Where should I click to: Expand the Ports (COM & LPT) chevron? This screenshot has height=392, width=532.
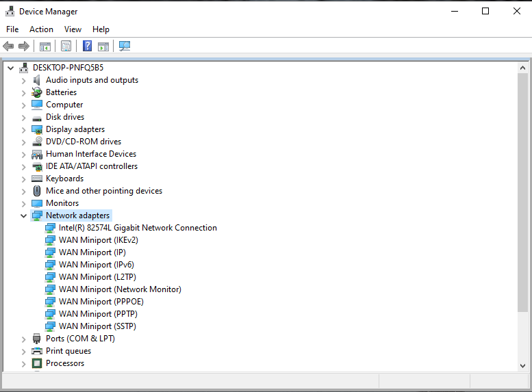[23, 339]
